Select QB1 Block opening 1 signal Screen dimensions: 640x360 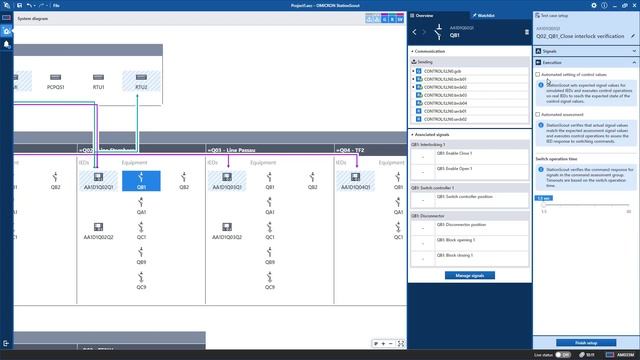tap(470, 243)
